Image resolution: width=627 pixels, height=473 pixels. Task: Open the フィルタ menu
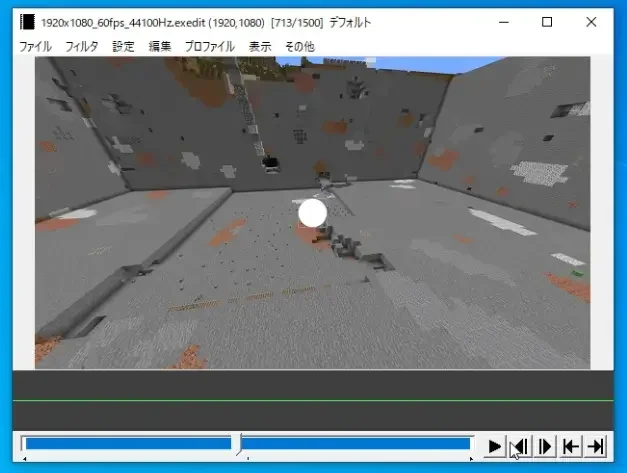coord(82,46)
